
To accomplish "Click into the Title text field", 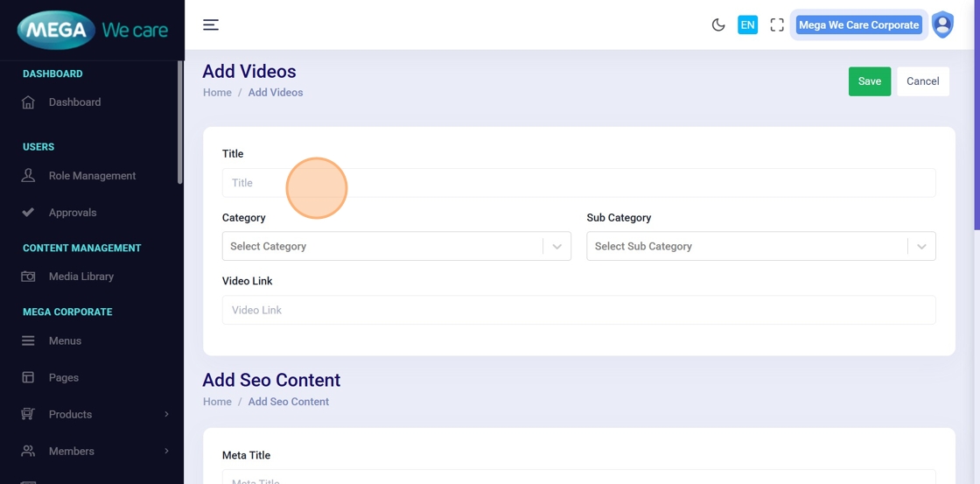I will 578,183.
